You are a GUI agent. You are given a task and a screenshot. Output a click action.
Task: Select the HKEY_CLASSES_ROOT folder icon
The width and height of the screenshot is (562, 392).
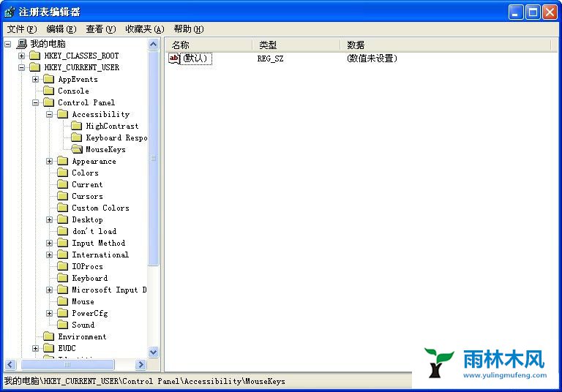point(35,56)
